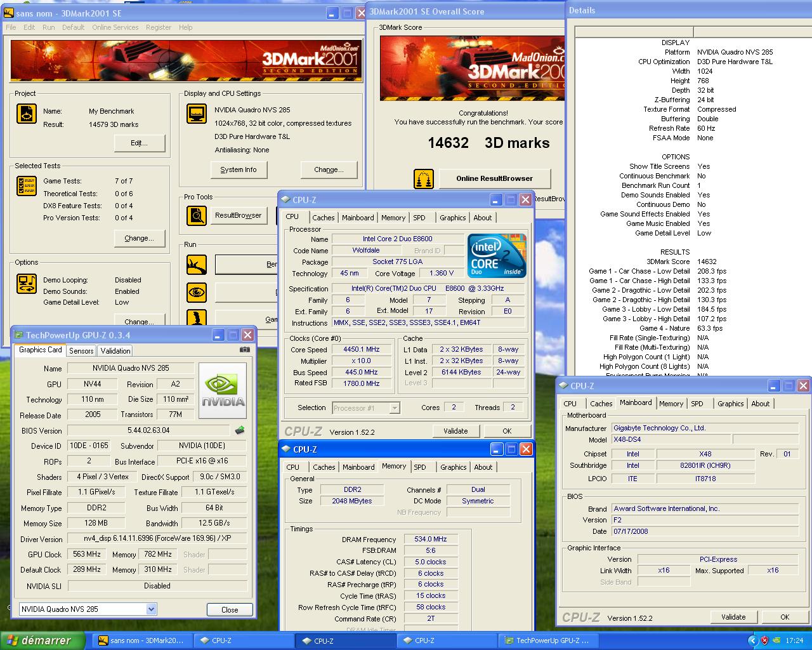Click Validate in CPU-Z Mainboard window

733,617
